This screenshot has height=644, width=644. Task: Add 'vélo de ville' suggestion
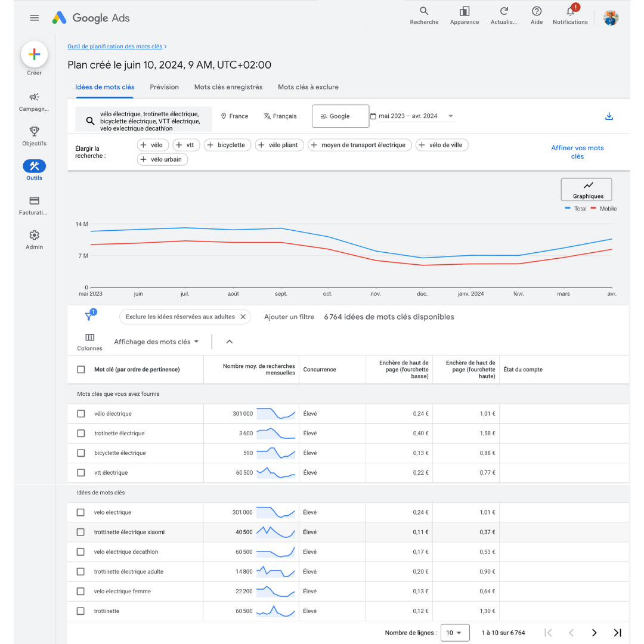(442, 145)
